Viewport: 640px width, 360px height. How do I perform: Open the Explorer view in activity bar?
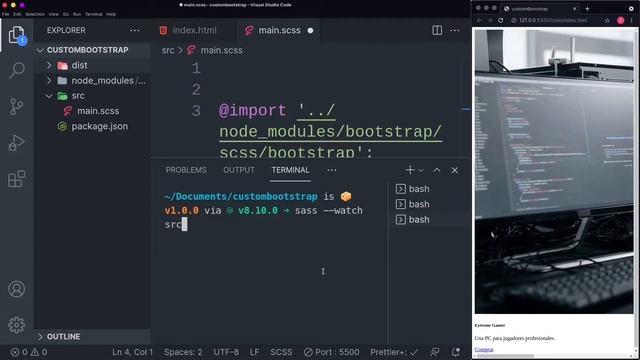[x=17, y=35]
